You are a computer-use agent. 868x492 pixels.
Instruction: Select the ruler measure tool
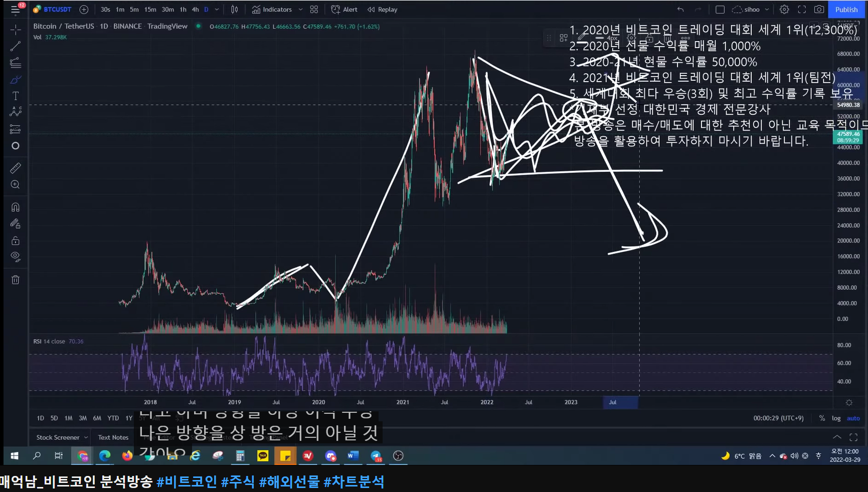click(16, 168)
